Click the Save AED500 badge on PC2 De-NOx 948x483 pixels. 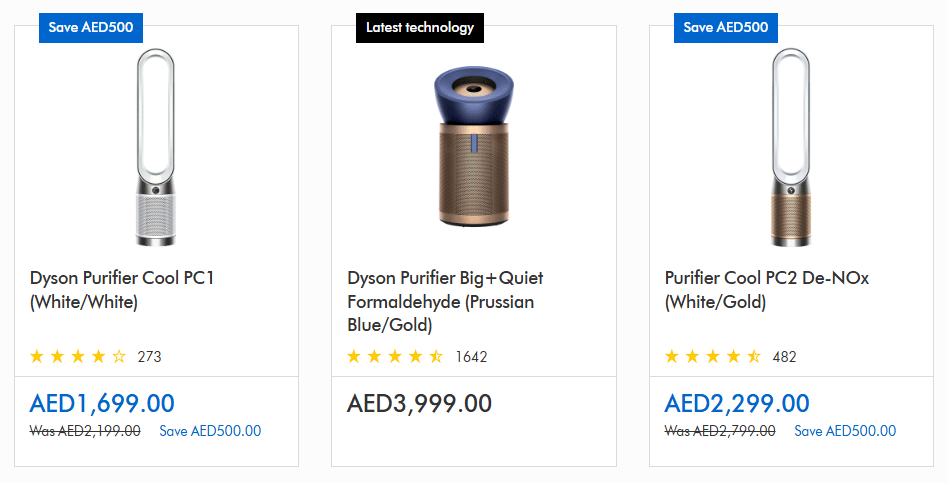[726, 27]
